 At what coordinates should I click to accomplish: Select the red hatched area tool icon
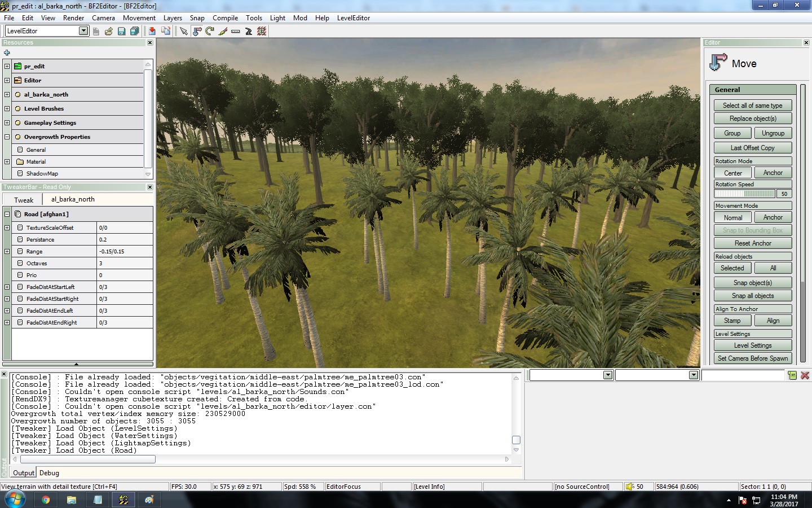pyautogui.click(x=262, y=31)
